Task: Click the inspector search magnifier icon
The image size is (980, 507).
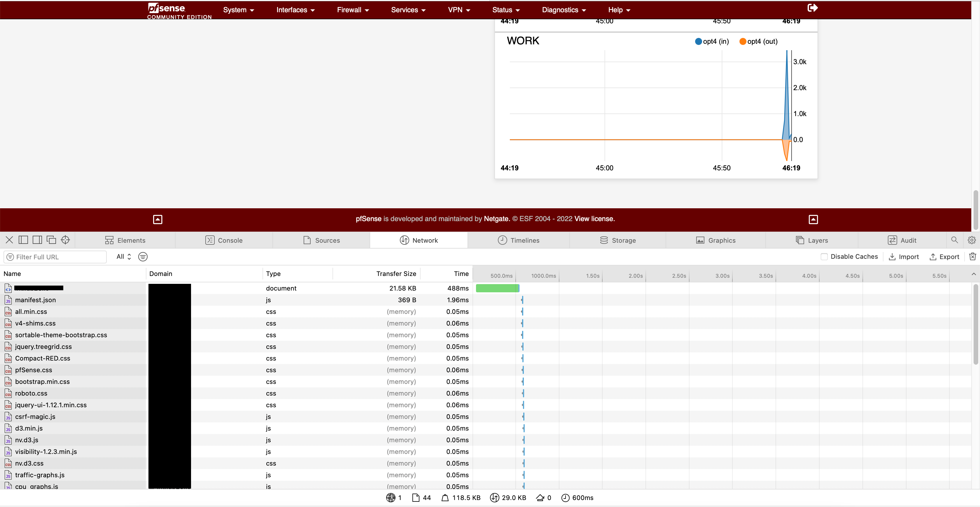Action: (x=954, y=240)
